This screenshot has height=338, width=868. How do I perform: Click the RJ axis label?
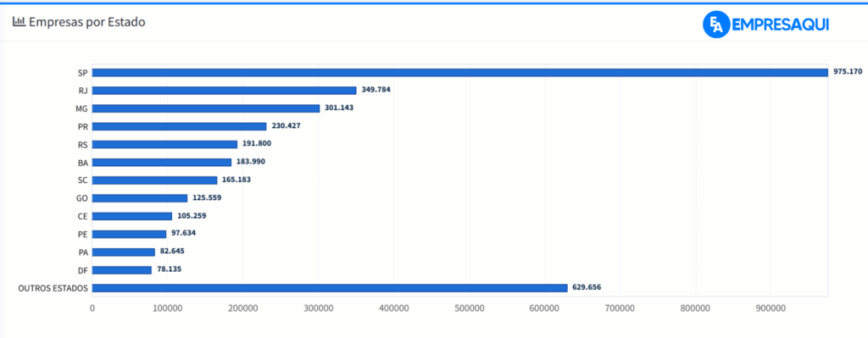point(82,90)
